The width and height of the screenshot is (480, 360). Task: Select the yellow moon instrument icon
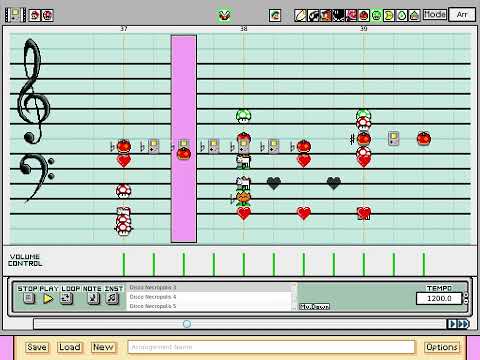coord(389,15)
